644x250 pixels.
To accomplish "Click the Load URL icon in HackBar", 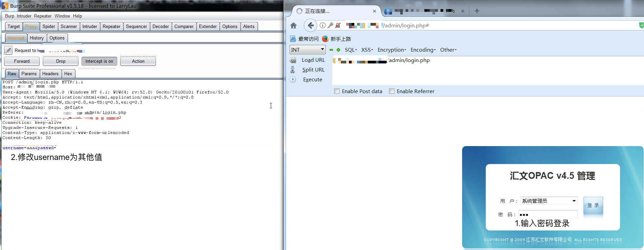I will (x=293, y=60).
